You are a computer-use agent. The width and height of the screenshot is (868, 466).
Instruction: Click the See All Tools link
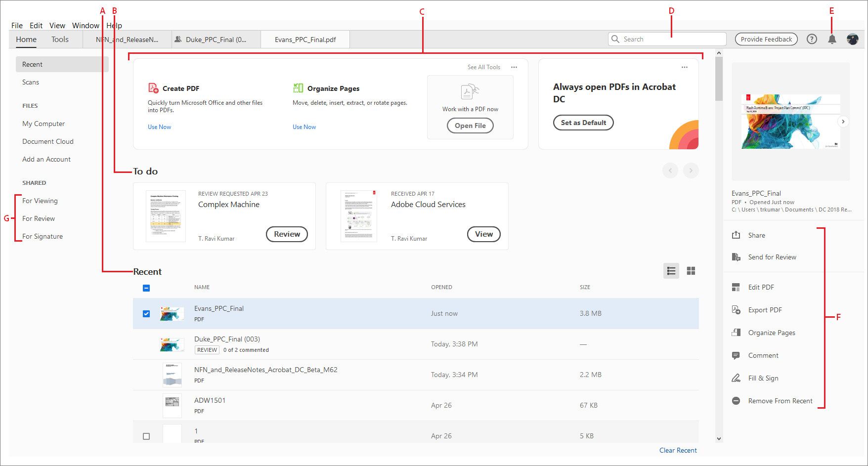(484, 67)
